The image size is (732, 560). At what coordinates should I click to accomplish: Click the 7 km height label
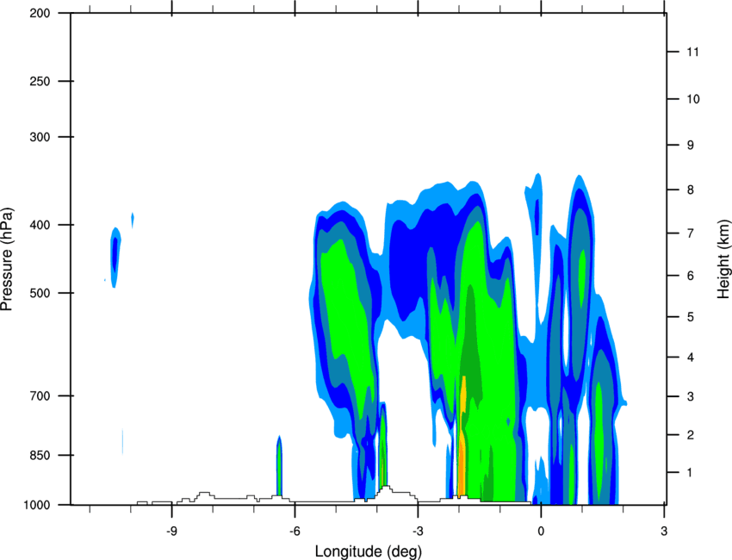691,233
